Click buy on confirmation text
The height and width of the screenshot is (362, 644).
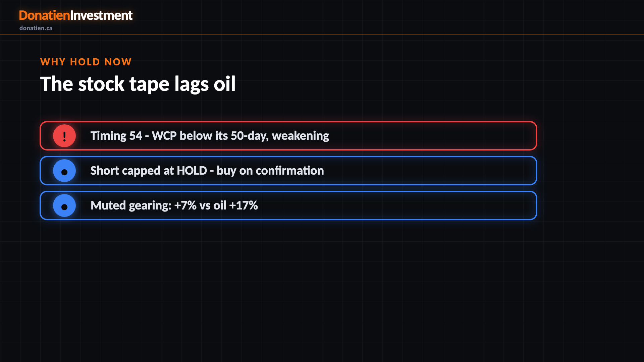point(270,171)
